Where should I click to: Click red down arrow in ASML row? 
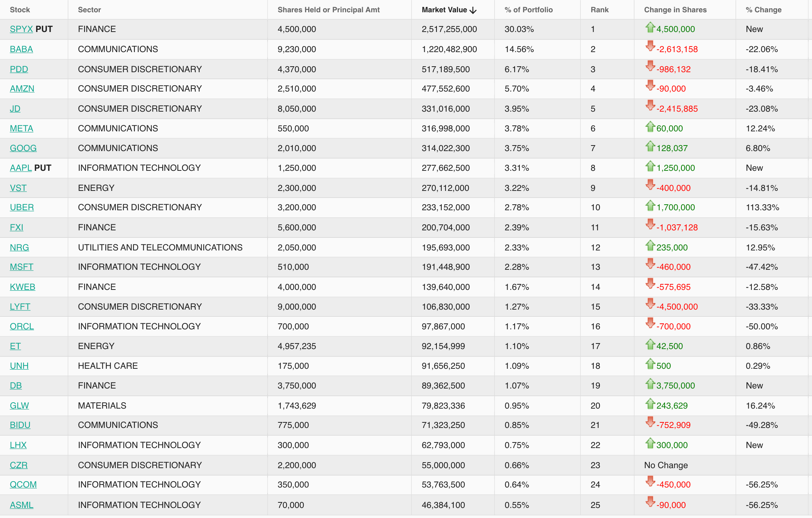[x=650, y=502]
